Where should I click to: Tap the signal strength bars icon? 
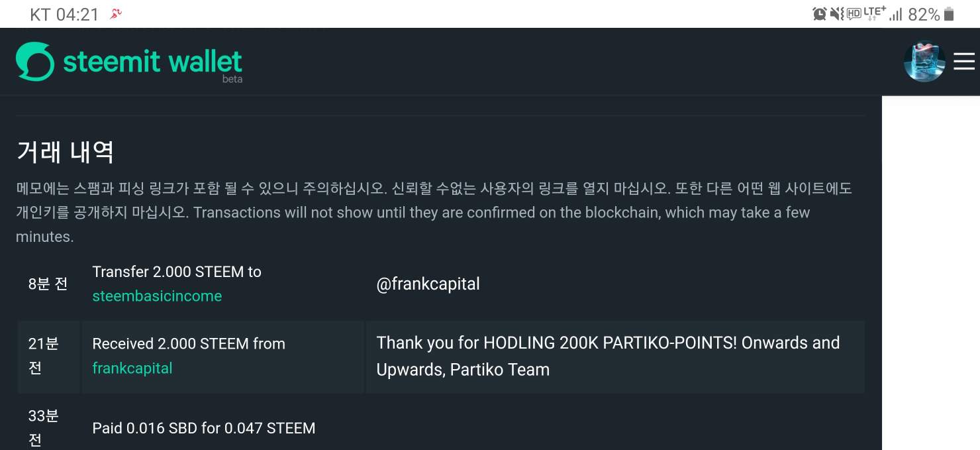[896, 15]
